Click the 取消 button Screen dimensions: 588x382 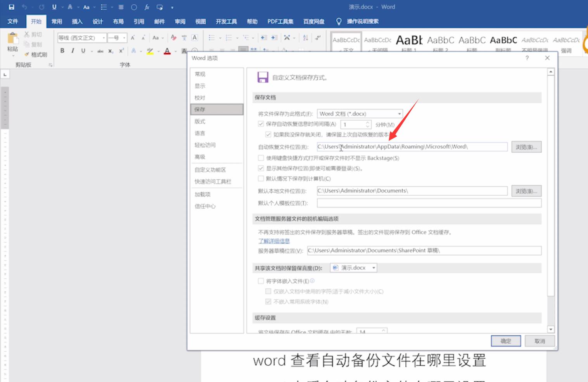coord(540,341)
